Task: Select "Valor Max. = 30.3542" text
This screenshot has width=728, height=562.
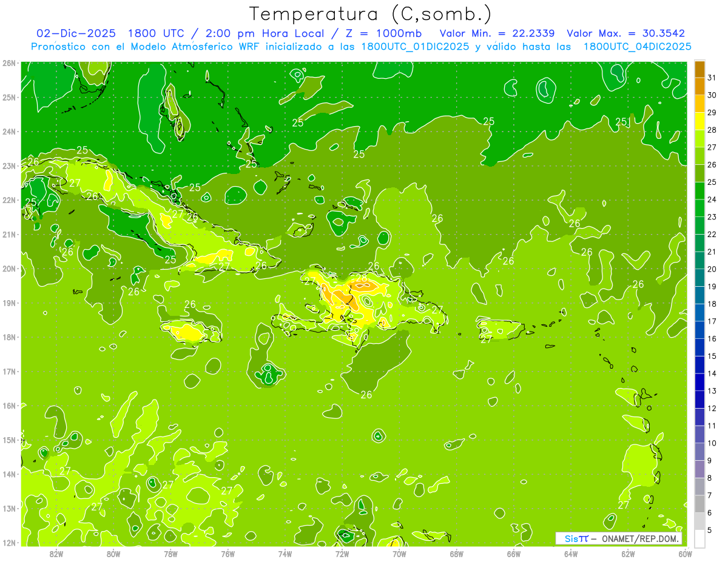Action: pos(625,33)
